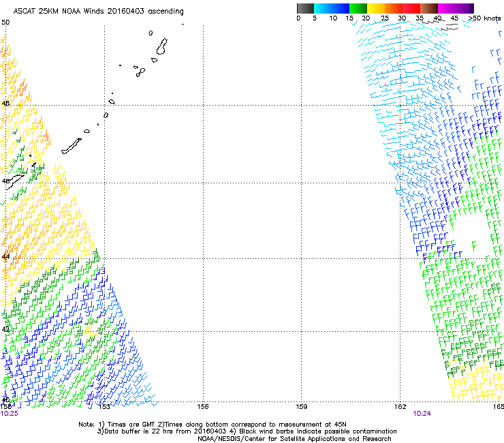504x443 pixels.
Task: Click the magenta 40-45 knots legend segment
Action: click(447, 8)
